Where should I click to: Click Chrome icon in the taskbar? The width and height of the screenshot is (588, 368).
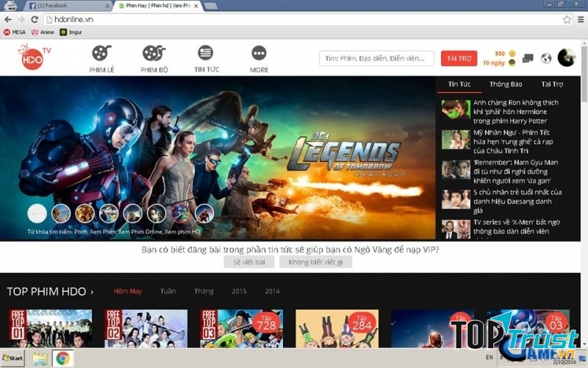[x=62, y=358]
